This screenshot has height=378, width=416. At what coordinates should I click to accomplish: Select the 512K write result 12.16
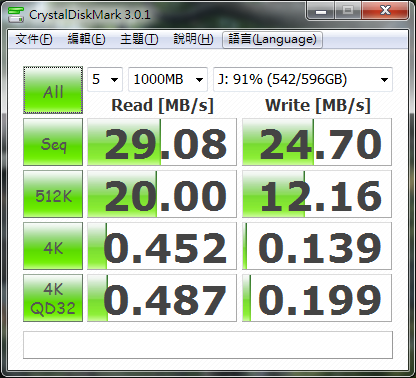(x=317, y=194)
